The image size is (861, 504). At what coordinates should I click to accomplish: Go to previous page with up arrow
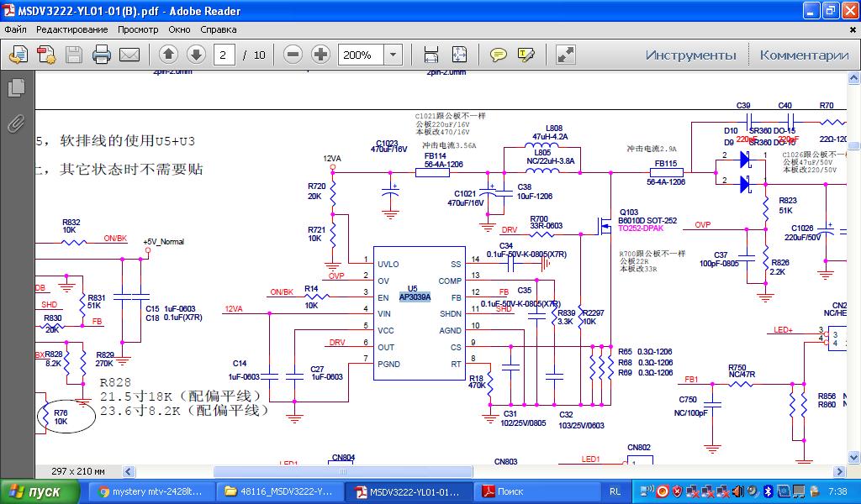168,55
